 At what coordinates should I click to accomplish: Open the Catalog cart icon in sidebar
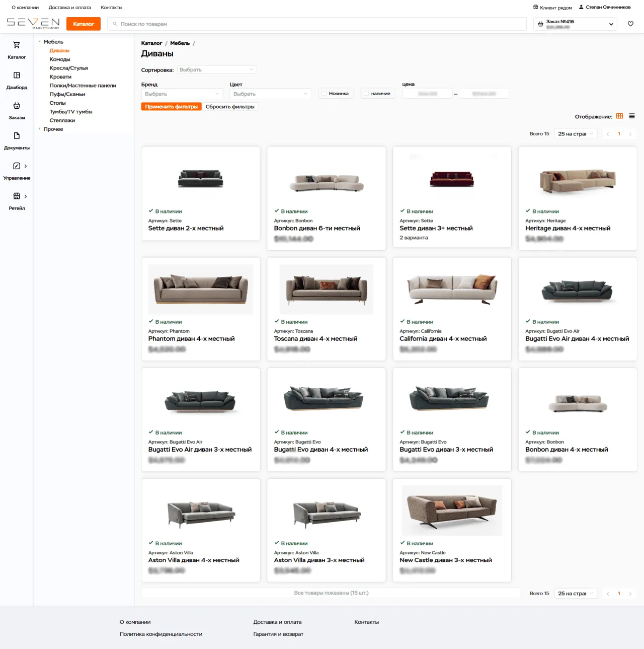pyautogui.click(x=17, y=45)
